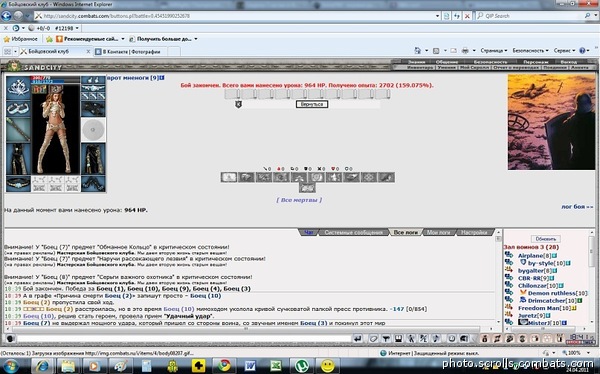
Task: Click the chat log vertical scrollbar
Action: tap(498, 278)
